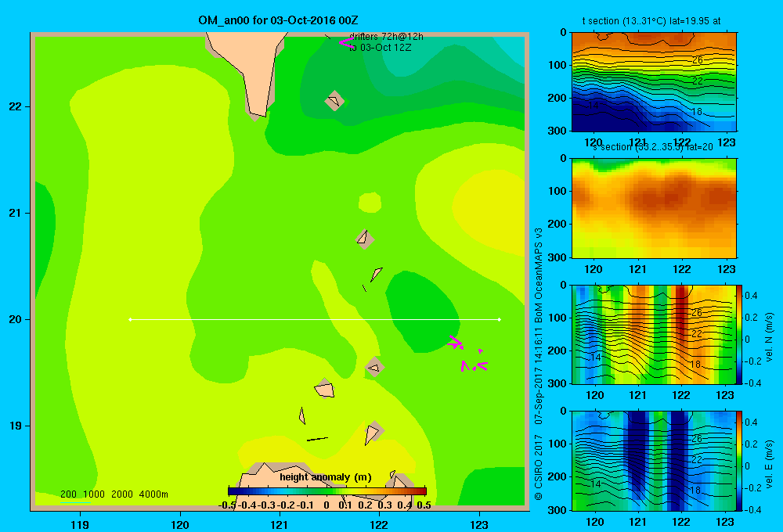The height and width of the screenshot is (532, 783).
Task: Click longitude label '123' on main map axis
Action: pos(479,525)
